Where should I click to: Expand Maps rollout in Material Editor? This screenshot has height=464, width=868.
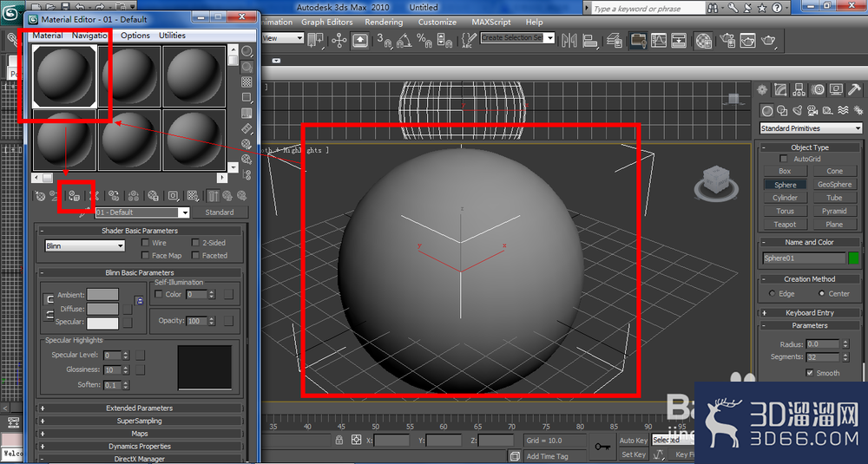(x=140, y=434)
